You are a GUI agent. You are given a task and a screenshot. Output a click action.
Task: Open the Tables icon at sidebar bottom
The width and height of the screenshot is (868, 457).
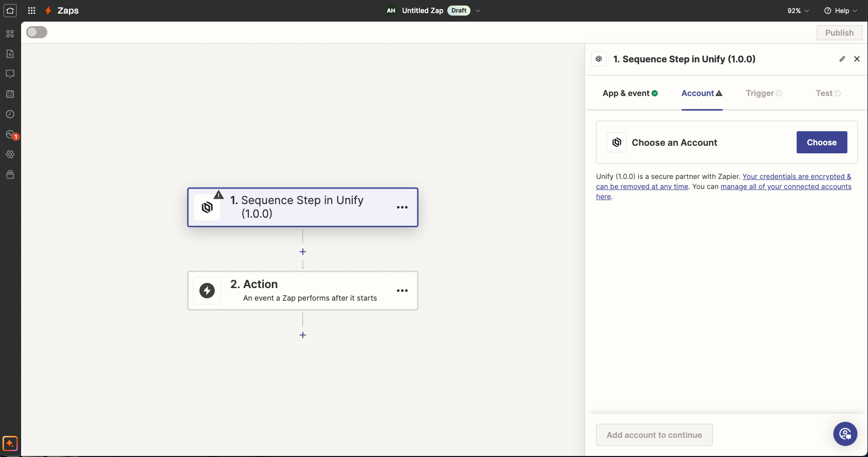coord(10,174)
